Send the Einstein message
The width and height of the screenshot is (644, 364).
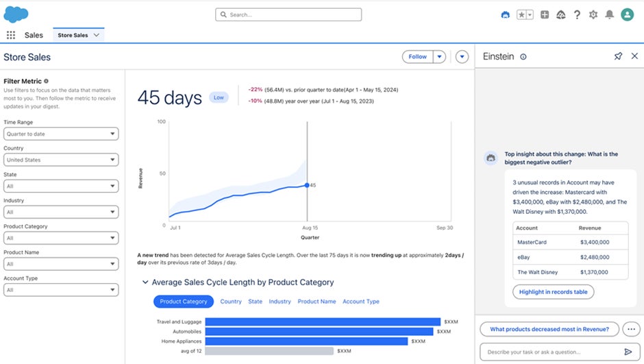tap(628, 352)
